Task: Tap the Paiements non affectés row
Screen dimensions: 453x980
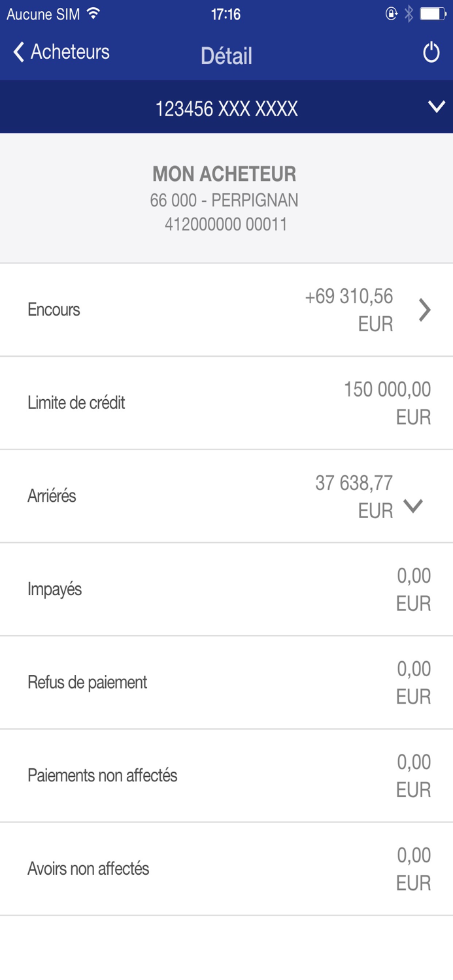Action: click(x=226, y=776)
